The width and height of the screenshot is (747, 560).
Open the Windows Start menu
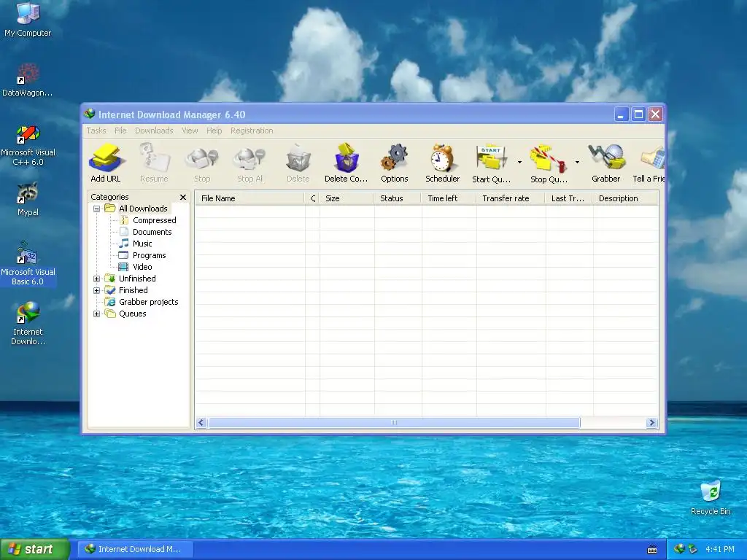(34, 550)
